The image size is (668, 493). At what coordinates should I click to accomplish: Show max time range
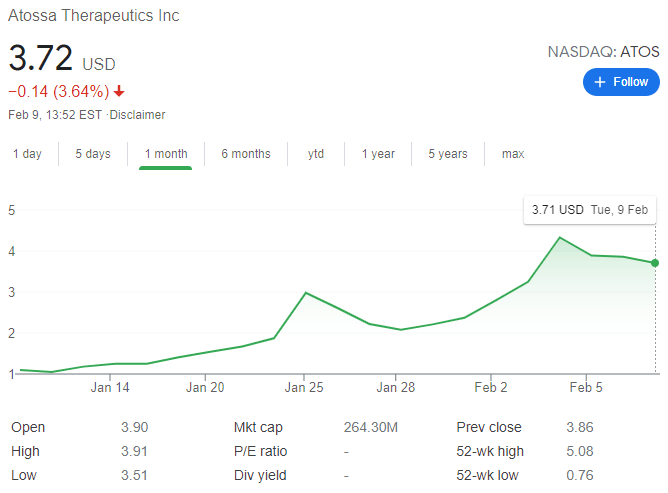click(x=513, y=154)
